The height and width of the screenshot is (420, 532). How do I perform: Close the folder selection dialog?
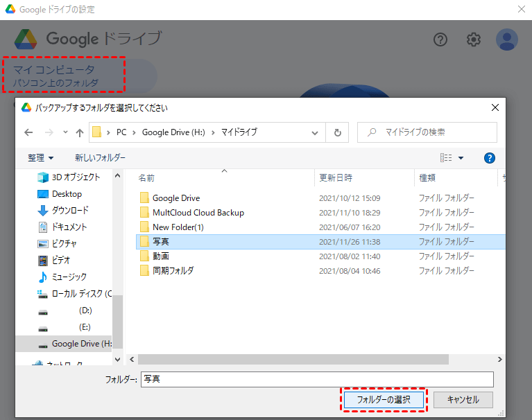495,107
